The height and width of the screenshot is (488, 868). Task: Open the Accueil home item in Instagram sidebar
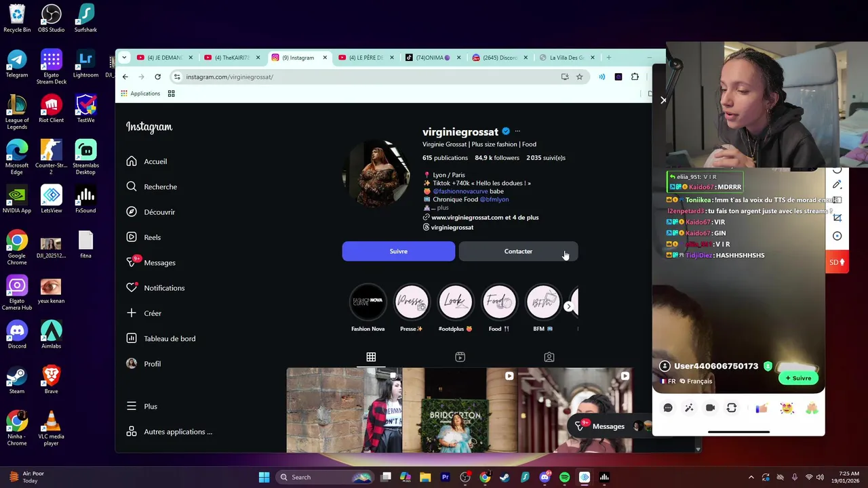pyautogui.click(x=146, y=161)
